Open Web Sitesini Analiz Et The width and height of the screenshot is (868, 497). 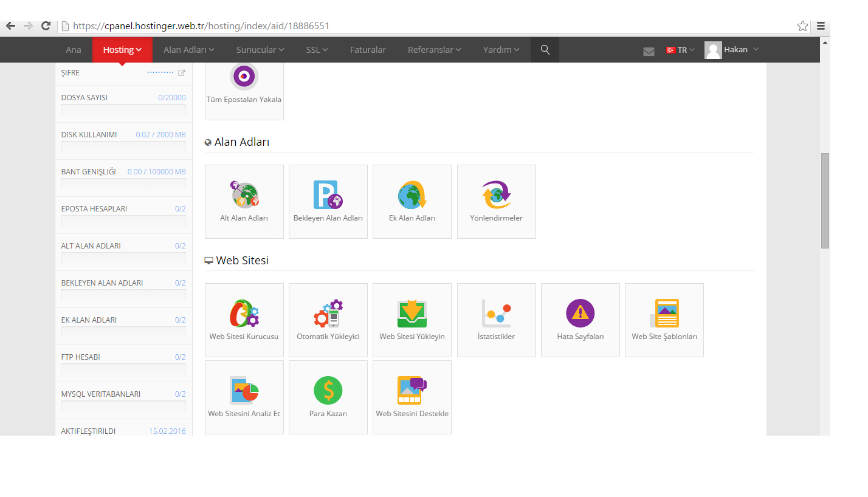pyautogui.click(x=244, y=397)
